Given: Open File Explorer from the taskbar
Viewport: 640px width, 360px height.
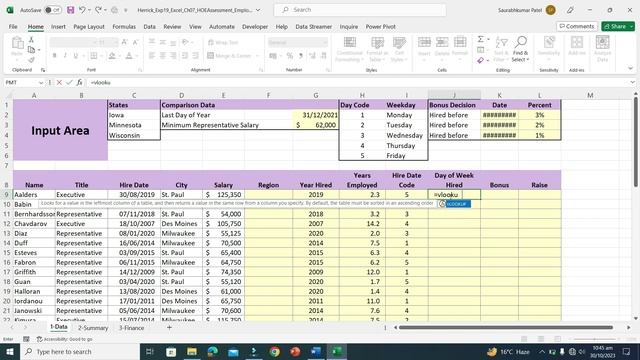Looking at the screenshot, I should coord(192,351).
